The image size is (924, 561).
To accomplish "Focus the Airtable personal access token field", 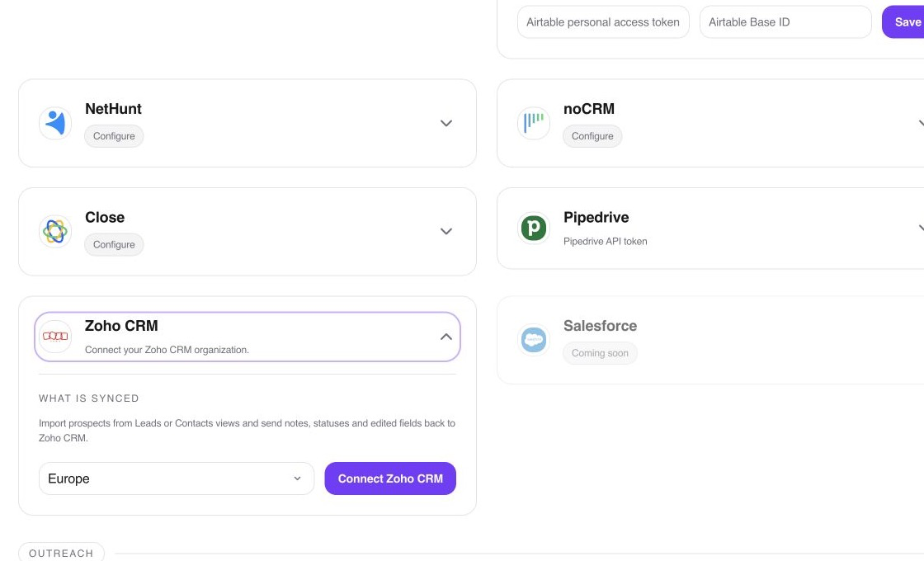I will [x=603, y=21].
